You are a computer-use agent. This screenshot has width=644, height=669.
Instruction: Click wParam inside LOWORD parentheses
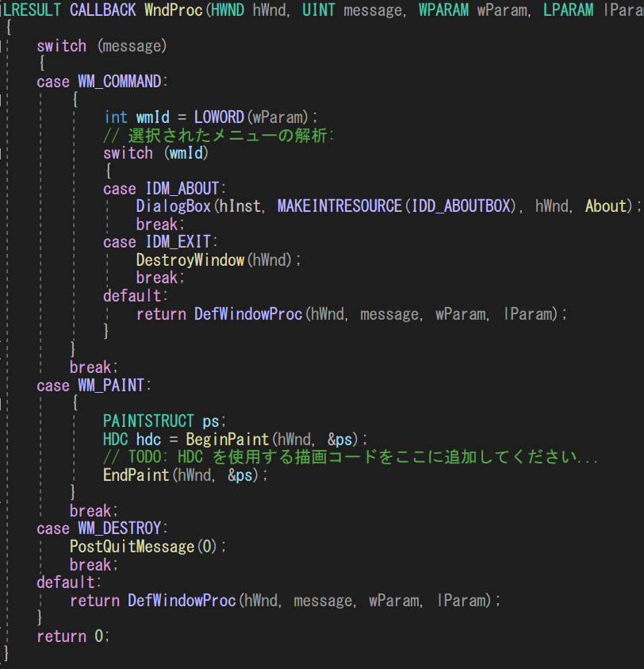click(x=278, y=117)
